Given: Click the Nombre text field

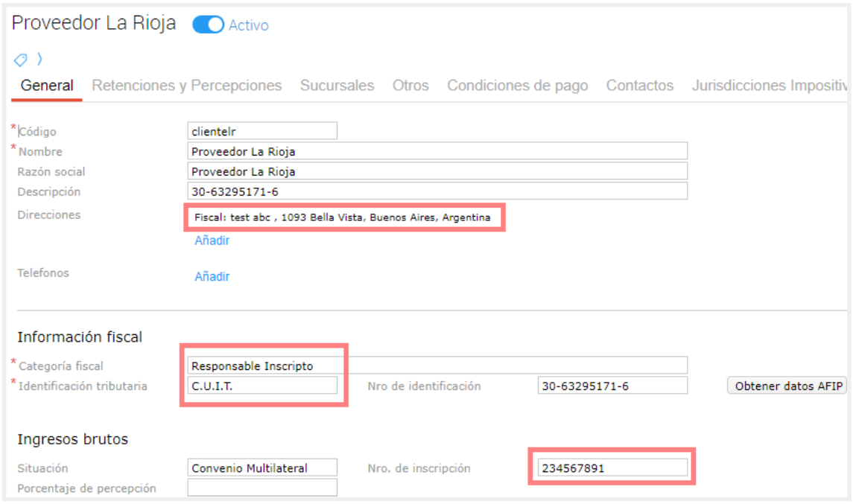Looking at the screenshot, I should coord(437,151).
